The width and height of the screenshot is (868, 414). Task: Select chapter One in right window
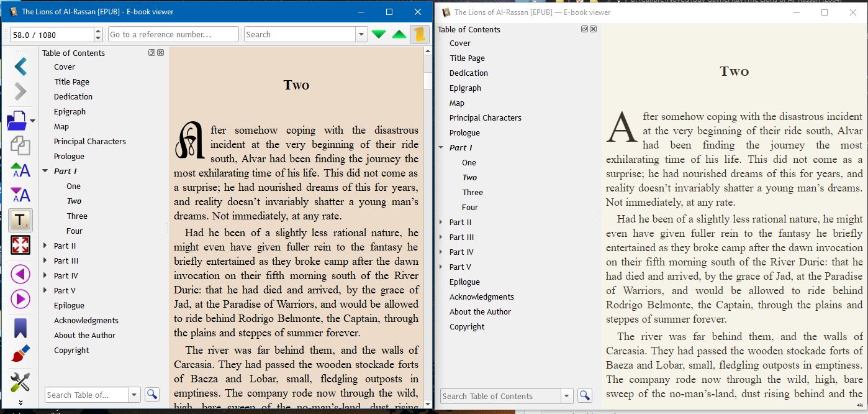[469, 162]
